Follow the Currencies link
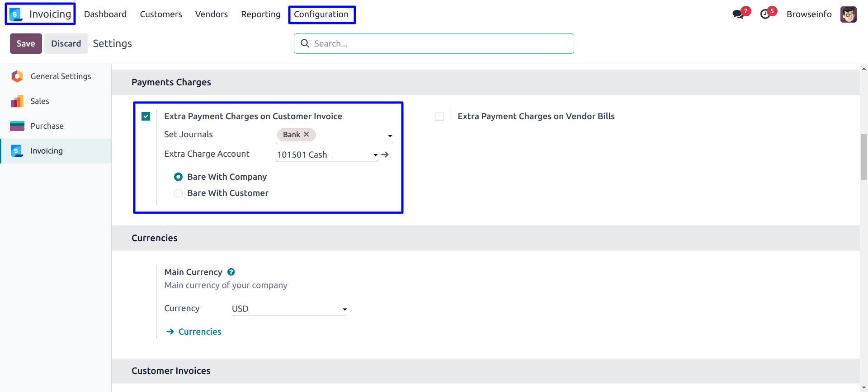The image size is (868, 392). (x=199, y=332)
